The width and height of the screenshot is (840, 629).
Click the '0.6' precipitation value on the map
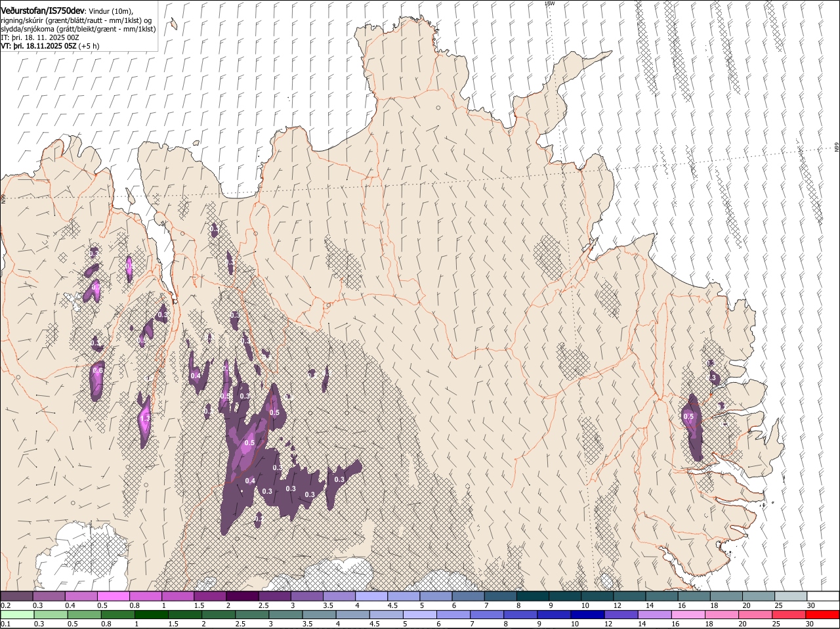98,370
